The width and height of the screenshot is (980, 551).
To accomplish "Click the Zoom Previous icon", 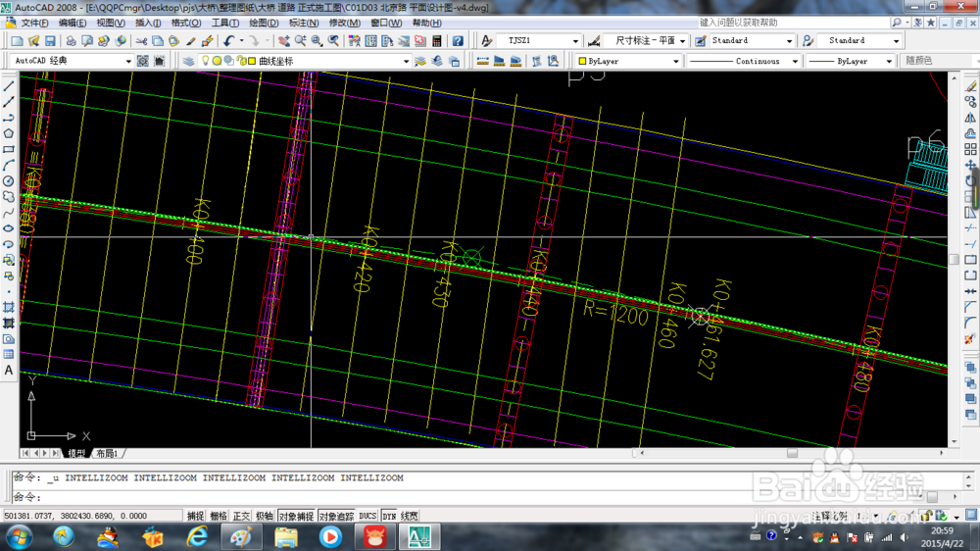I will tap(334, 40).
